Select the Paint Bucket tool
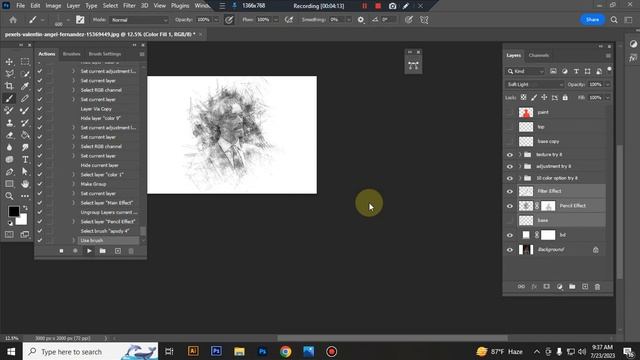This screenshot has width=640, height=360. tap(25, 135)
